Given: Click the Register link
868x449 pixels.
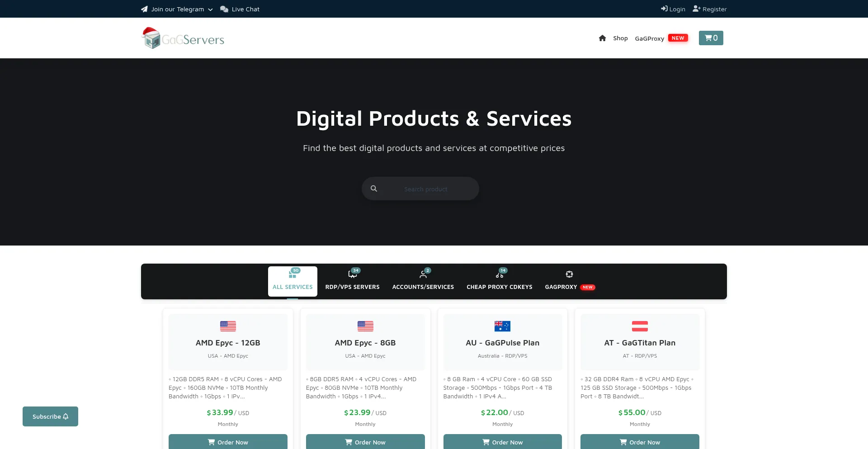Looking at the screenshot, I should [710, 9].
